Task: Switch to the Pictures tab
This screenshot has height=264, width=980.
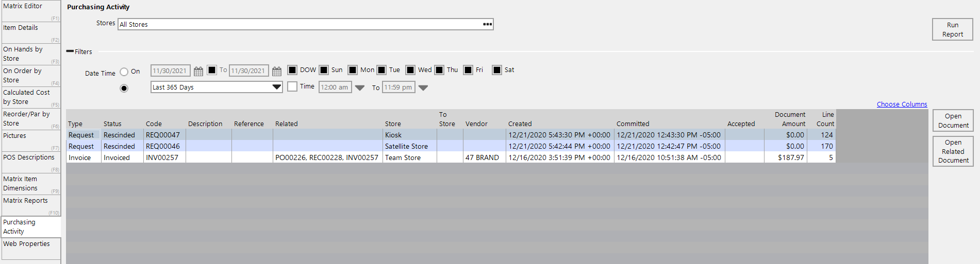Action: (31, 140)
